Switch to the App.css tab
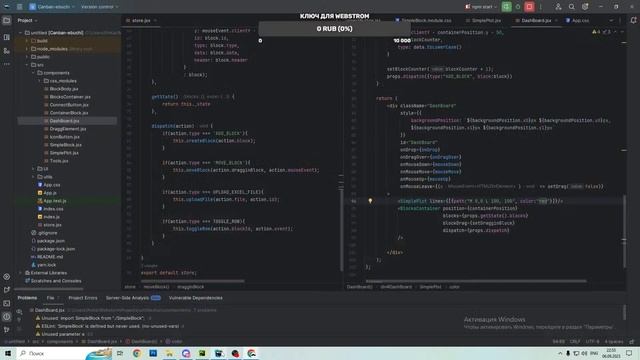640x360 pixels. pyautogui.click(x=577, y=20)
